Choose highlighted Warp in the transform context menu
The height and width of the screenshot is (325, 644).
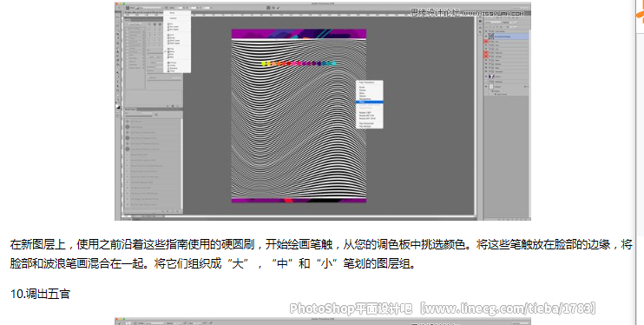[x=370, y=102]
